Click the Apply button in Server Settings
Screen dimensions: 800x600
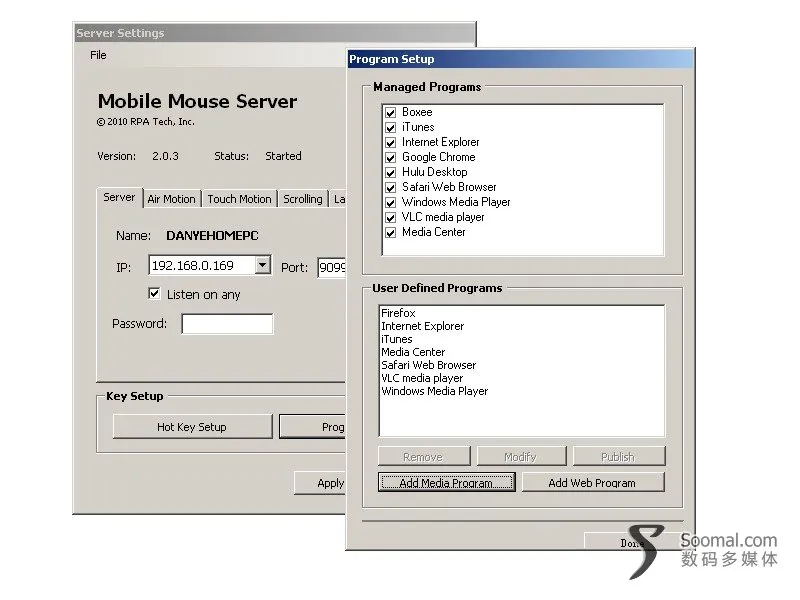point(321,483)
